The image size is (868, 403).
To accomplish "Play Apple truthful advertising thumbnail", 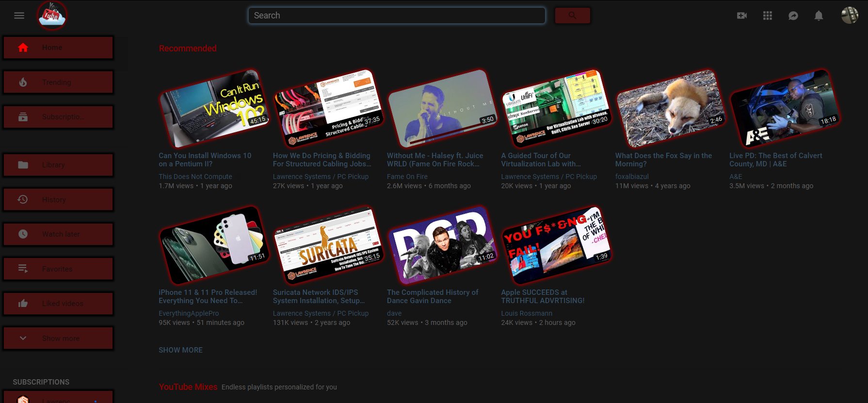I will 556,245.
